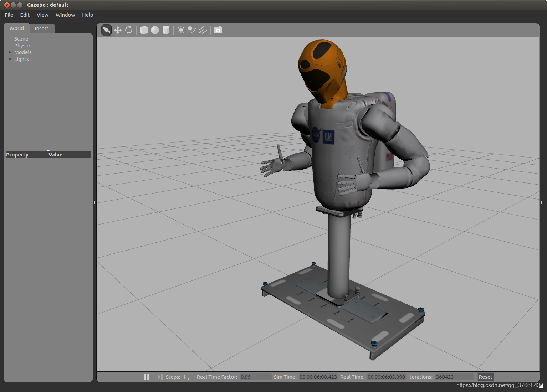This screenshot has width=547, height=392.
Task: Activate the rotate mode tool
Action: pyautogui.click(x=129, y=30)
